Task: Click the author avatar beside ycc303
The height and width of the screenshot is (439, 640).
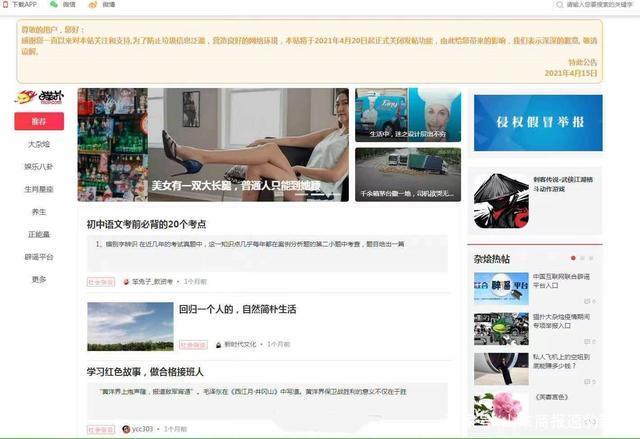Action: [126, 428]
